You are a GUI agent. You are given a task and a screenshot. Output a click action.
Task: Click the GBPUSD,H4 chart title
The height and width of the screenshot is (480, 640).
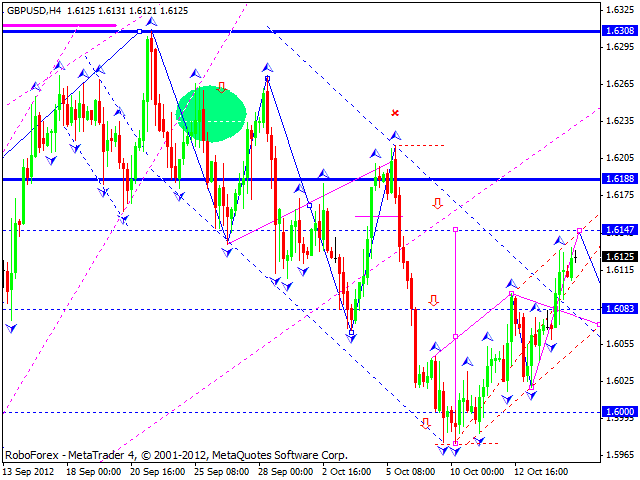(x=34, y=11)
